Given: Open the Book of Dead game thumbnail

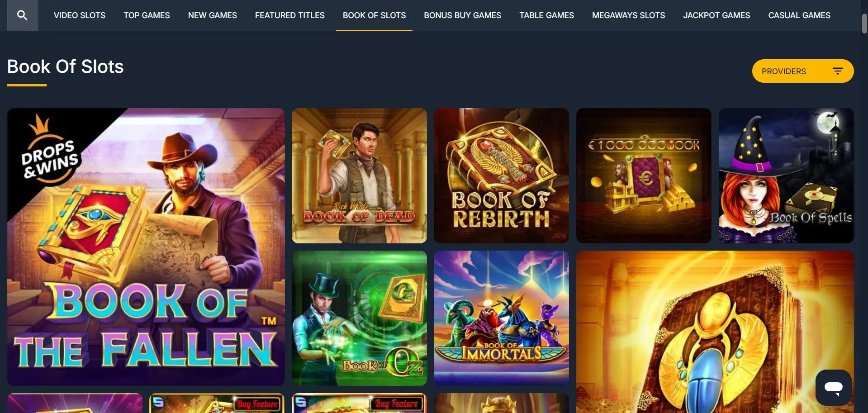Looking at the screenshot, I should point(359,176).
